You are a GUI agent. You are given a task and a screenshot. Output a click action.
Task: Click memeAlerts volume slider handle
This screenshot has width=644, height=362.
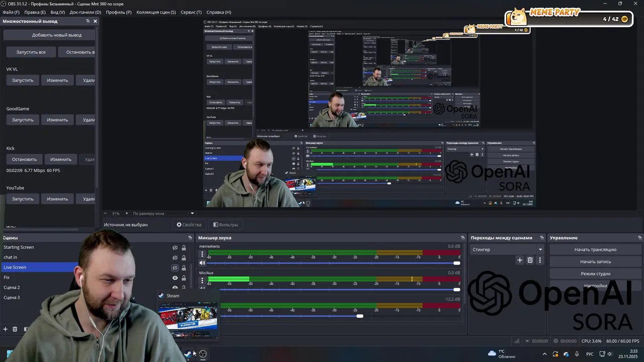click(457, 263)
